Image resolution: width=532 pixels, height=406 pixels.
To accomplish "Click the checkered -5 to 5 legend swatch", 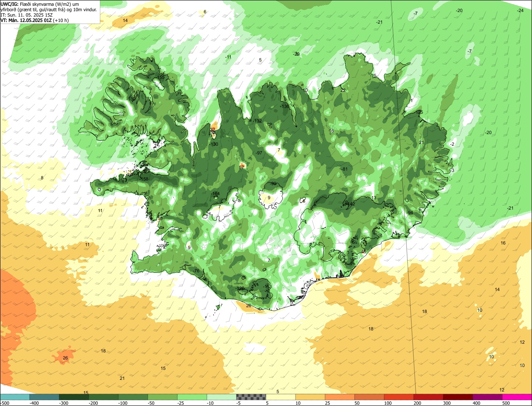I will [251, 397].
